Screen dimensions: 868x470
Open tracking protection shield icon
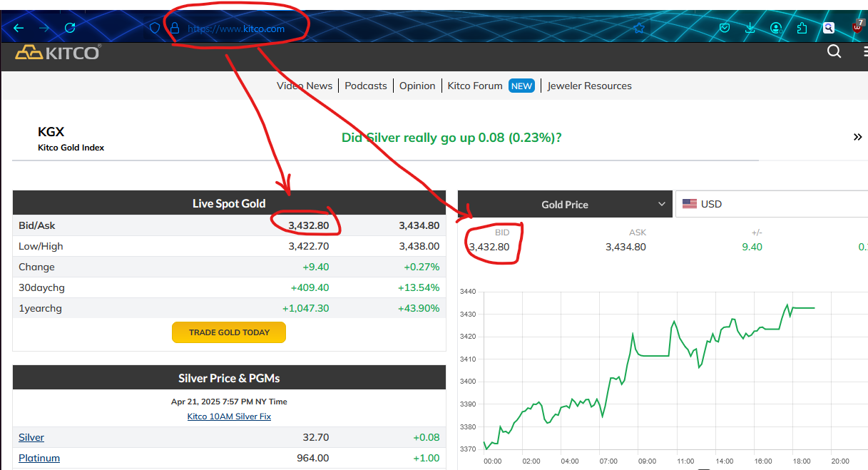(154, 29)
